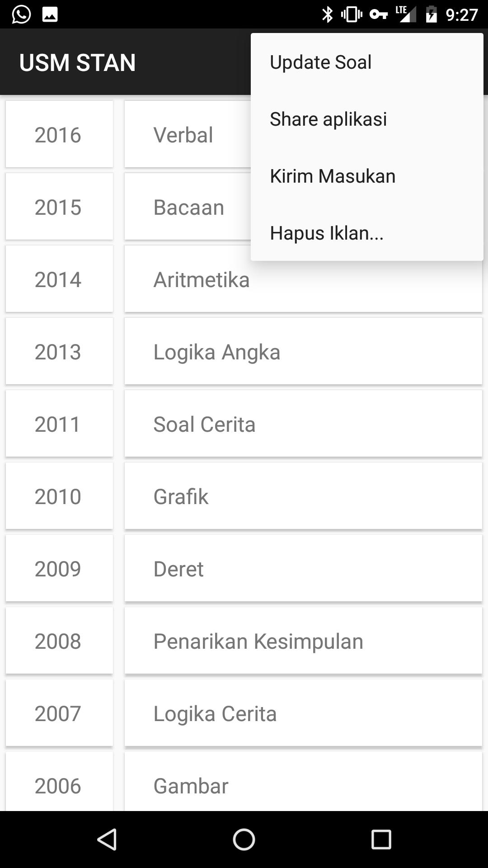The height and width of the screenshot is (868, 488).
Task: Tap the Bluetooth status icon
Action: [327, 14]
